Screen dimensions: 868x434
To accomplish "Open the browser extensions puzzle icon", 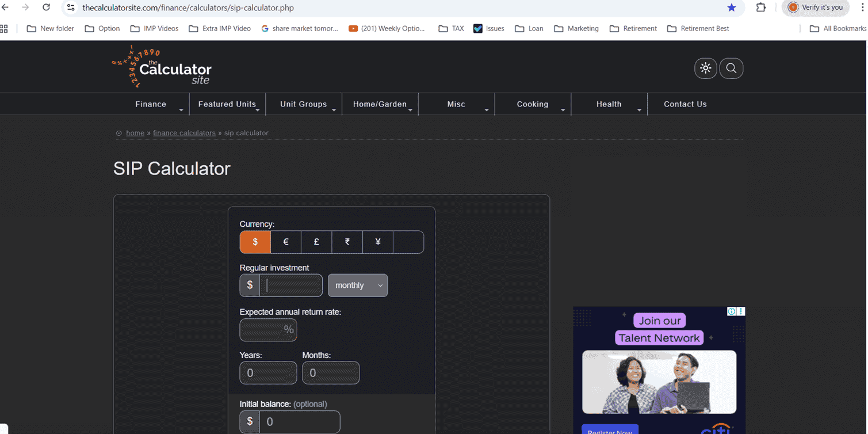I will pos(760,8).
